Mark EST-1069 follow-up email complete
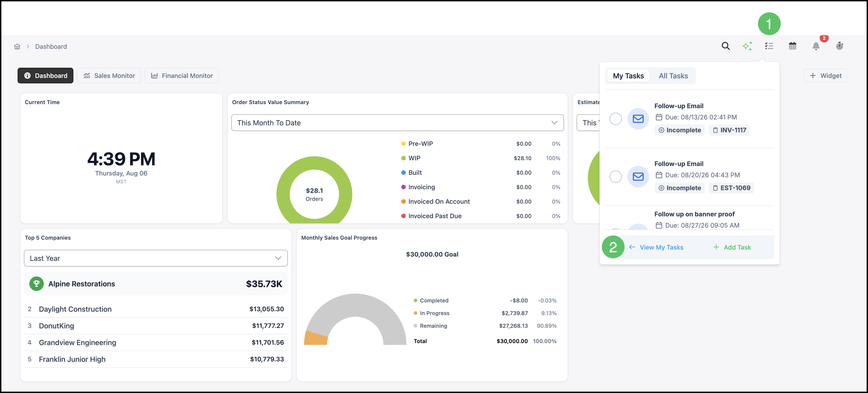Image resolution: width=868 pixels, height=393 pixels. point(615,176)
